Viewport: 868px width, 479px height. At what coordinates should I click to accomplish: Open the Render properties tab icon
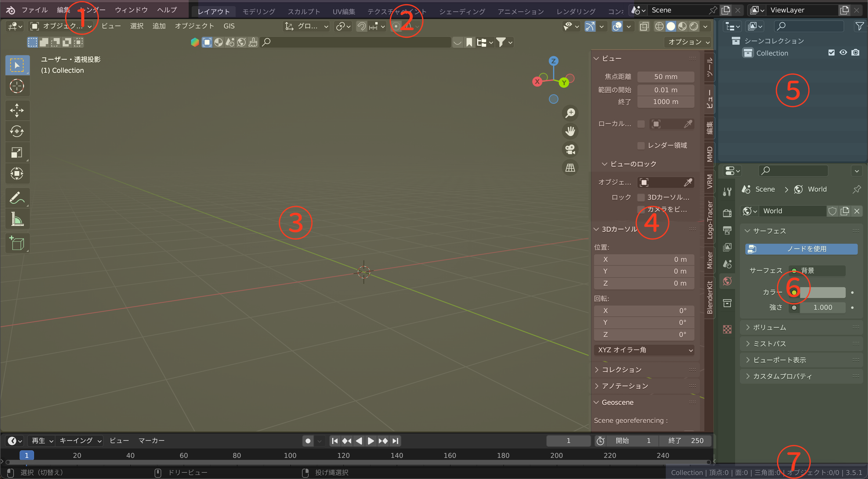pos(727,213)
